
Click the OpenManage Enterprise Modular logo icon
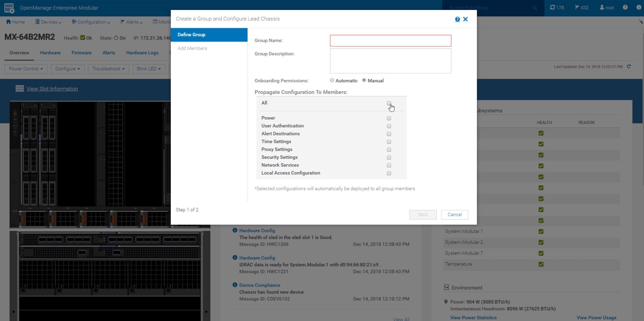(9, 8)
